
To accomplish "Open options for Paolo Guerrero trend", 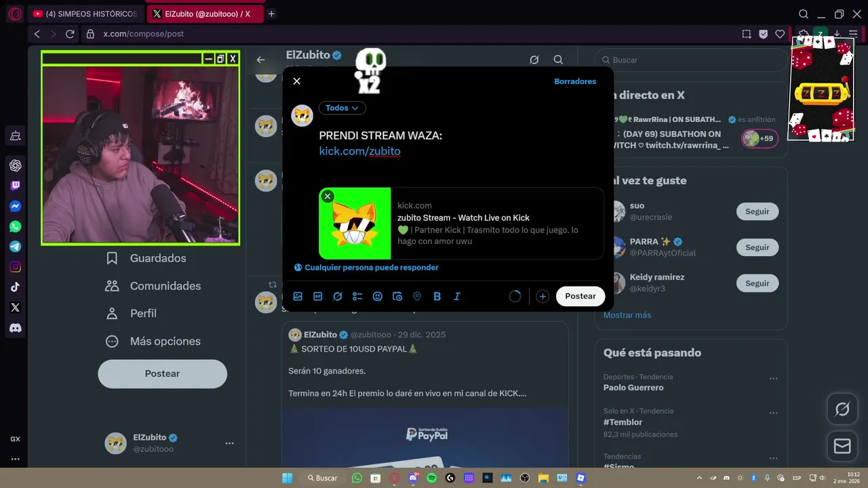I will click(773, 379).
